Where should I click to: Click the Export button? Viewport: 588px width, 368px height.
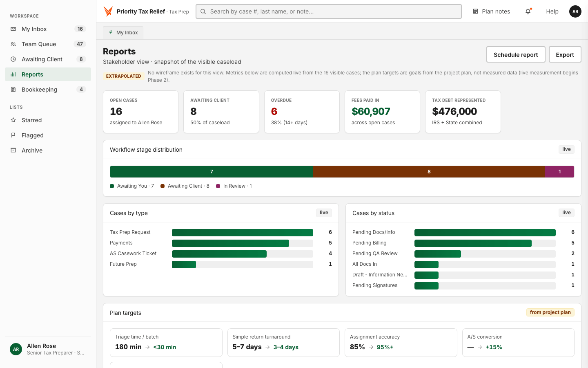point(565,54)
